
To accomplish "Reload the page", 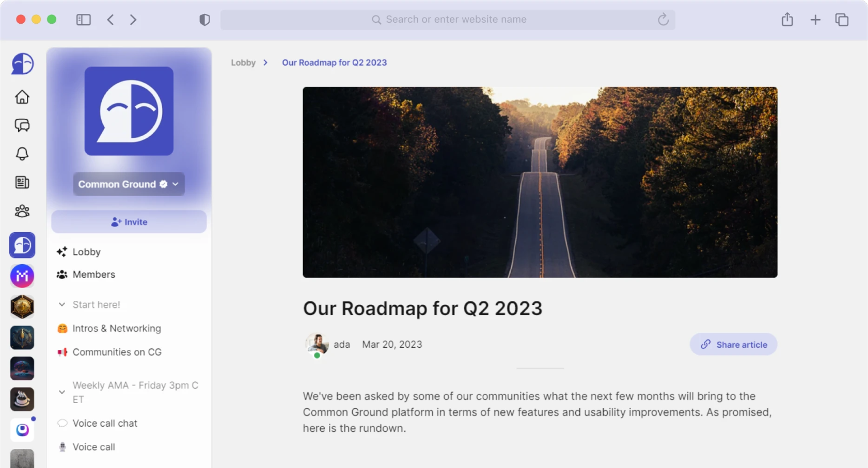I will pos(664,20).
